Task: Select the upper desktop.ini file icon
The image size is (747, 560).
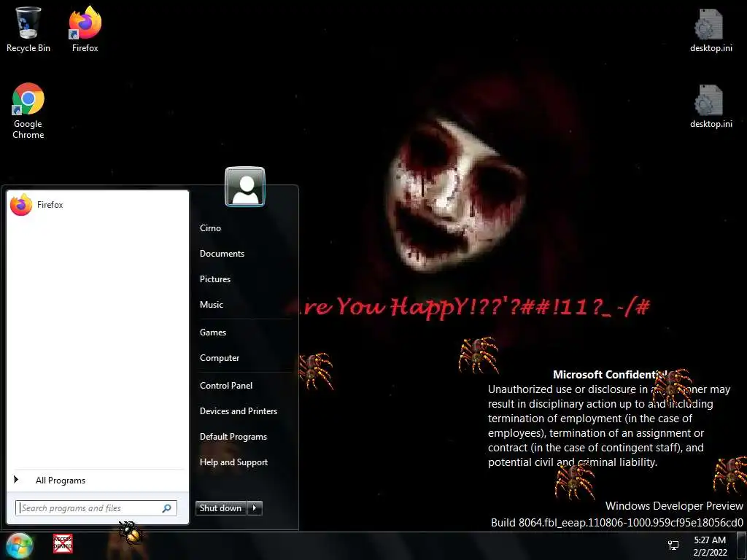Action: tap(711, 31)
